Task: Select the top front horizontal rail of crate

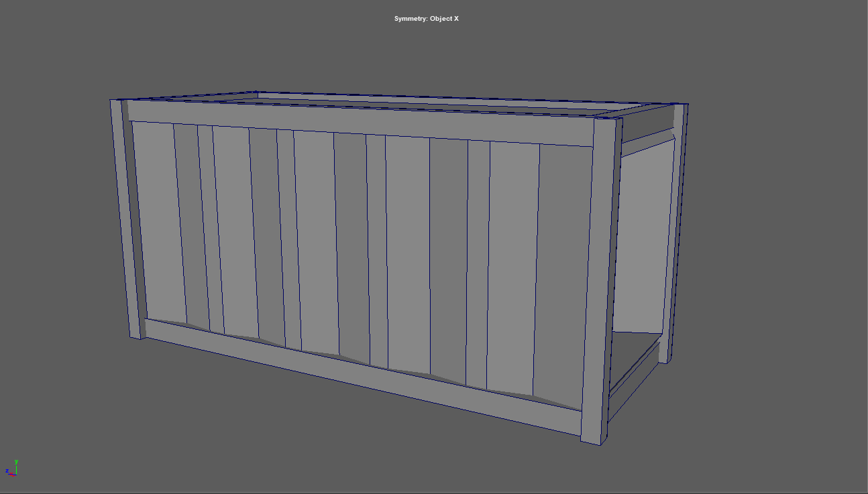Action: click(360, 123)
